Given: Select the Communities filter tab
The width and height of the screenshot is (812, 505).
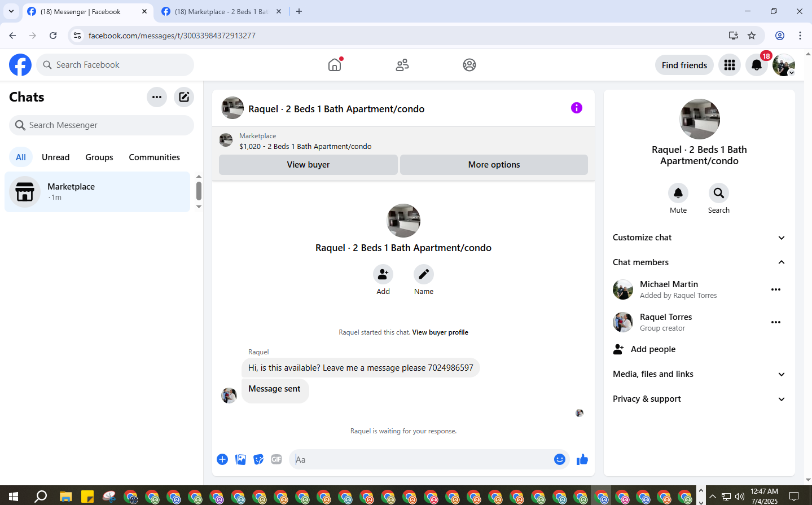Looking at the screenshot, I should (154, 157).
